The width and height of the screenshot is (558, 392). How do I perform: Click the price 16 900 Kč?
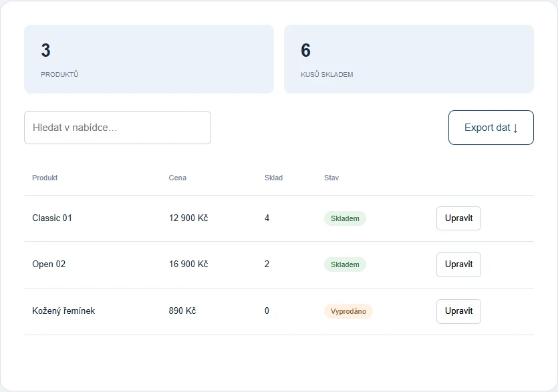188,264
